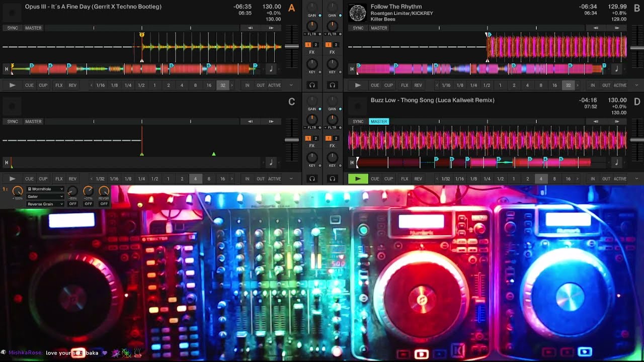Nudge Deck A tempo bend backward
Viewport: 644px width, 362px height.
pos(250,28)
